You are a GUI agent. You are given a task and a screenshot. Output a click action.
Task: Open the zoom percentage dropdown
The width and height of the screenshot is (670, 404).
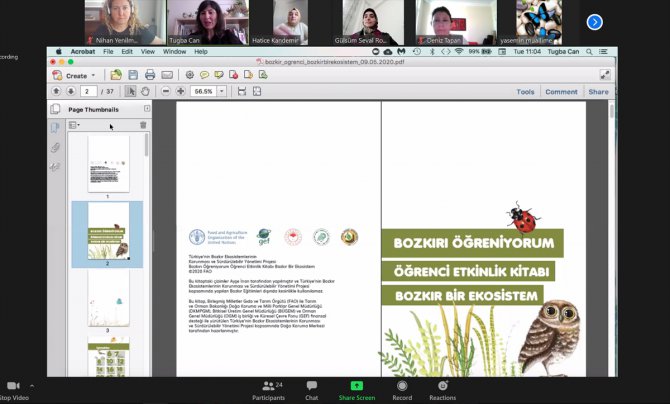pos(222,91)
